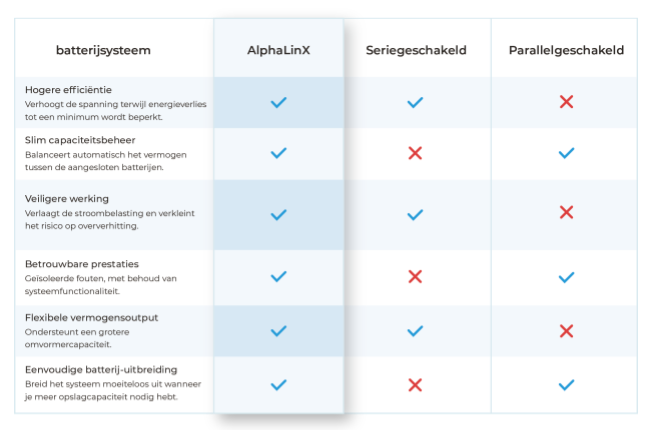The height and width of the screenshot is (430, 653).
Task: Click AlphaLinX checkmark for Betrouwbare prestaties
Action: pyautogui.click(x=279, y=276)
